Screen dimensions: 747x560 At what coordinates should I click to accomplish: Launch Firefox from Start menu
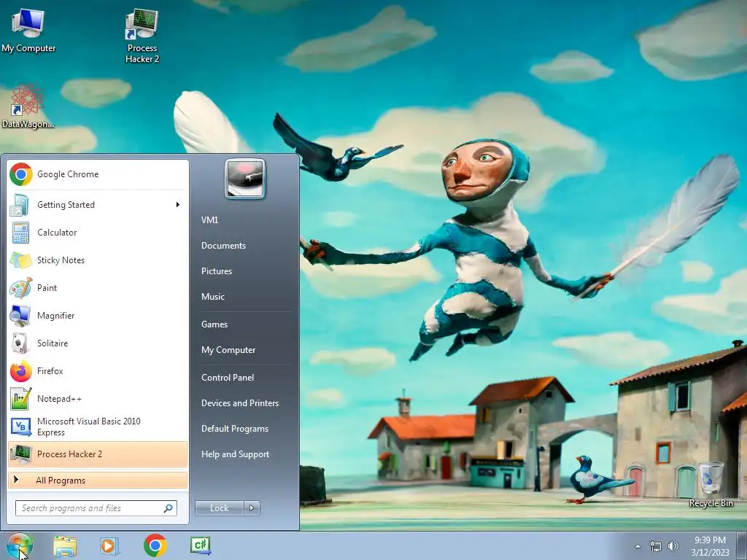pyautogui.click(x=98, y=371)
